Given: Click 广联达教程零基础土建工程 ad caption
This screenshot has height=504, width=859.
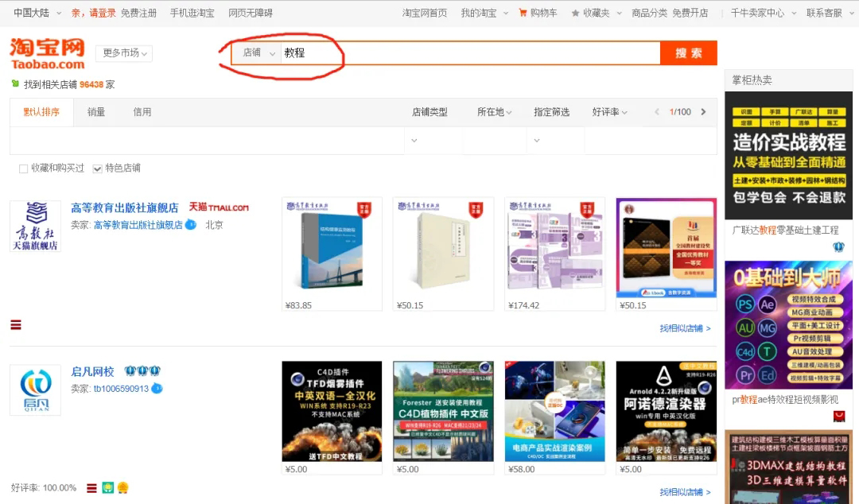Looking at the screenshot, I should (x=785, y=230).
